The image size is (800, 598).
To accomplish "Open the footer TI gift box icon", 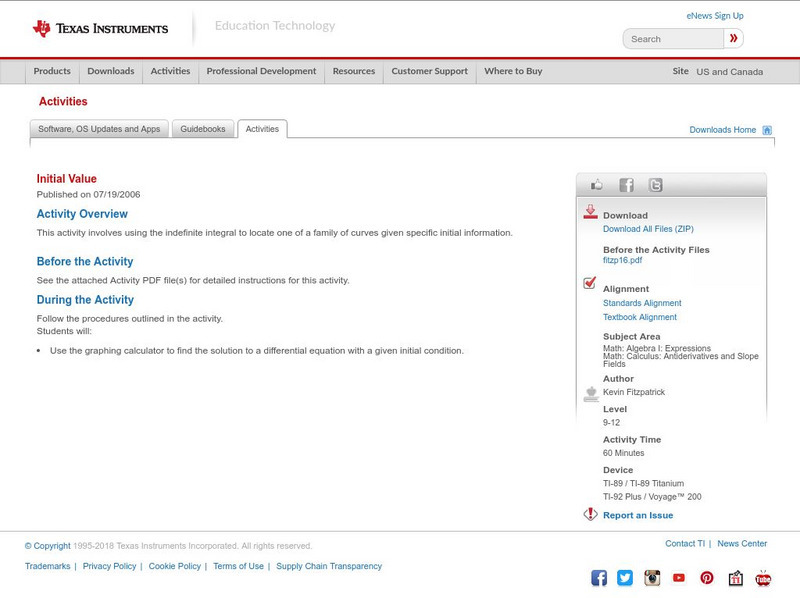I will pos(735,578).
